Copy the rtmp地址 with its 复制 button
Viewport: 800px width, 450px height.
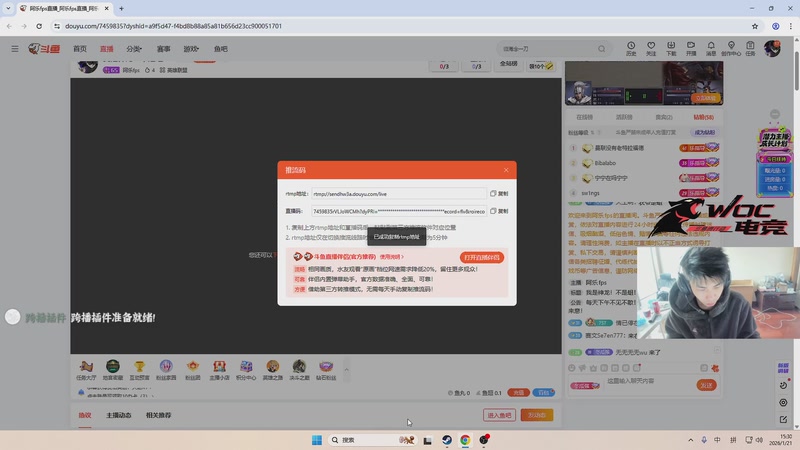pyautogui.click(x=499, y=193)
